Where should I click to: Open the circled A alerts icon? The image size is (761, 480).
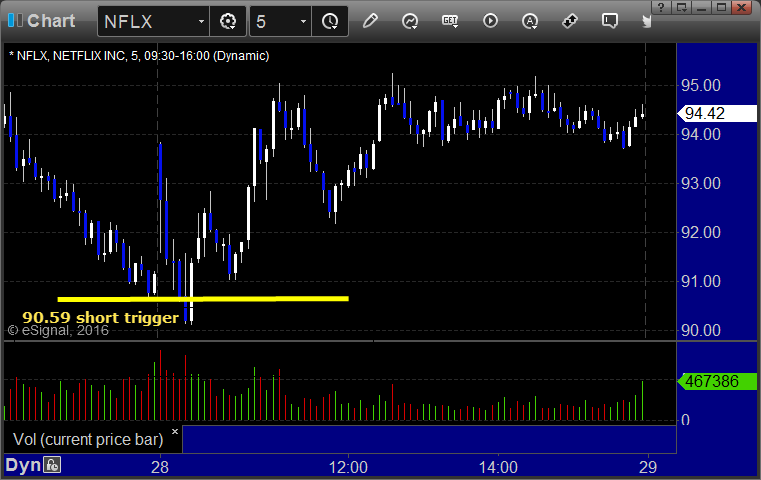coord(529,21)
